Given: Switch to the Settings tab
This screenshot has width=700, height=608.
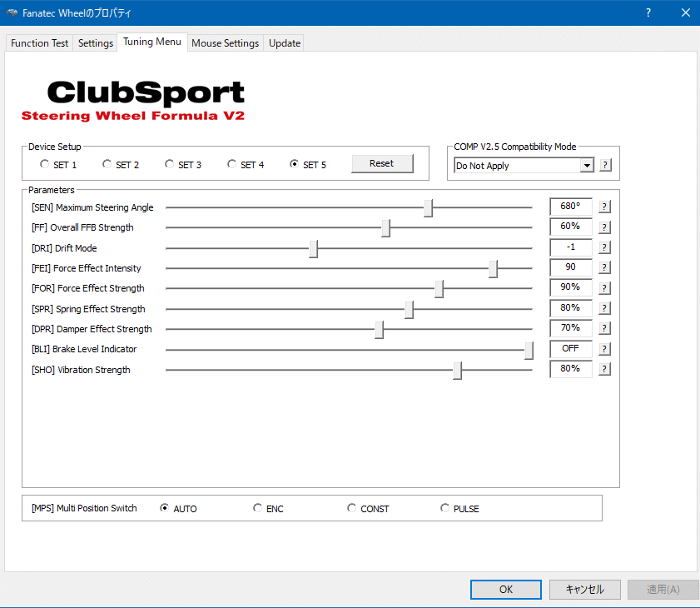Looking at the screenshot, I should coord(96,43).
